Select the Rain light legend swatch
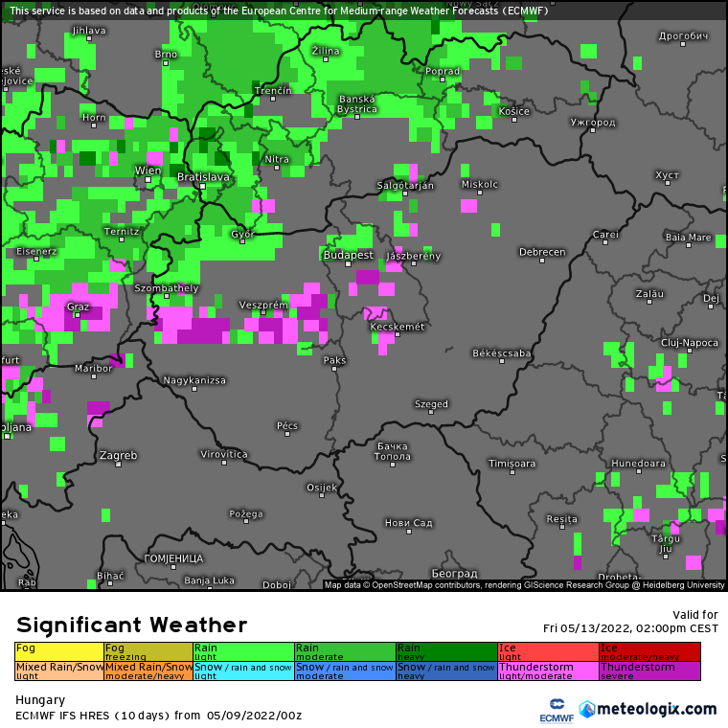Image resolution: width=728 pixels, height=728 pixels. pyautogui.click(x=243, y=651)
